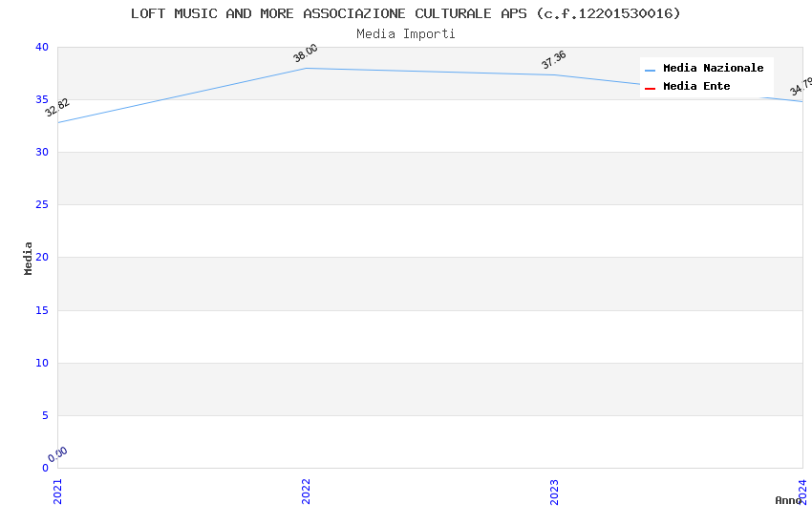
Task: Click the 2022 x-axis year label
Action: pos(306,491)
